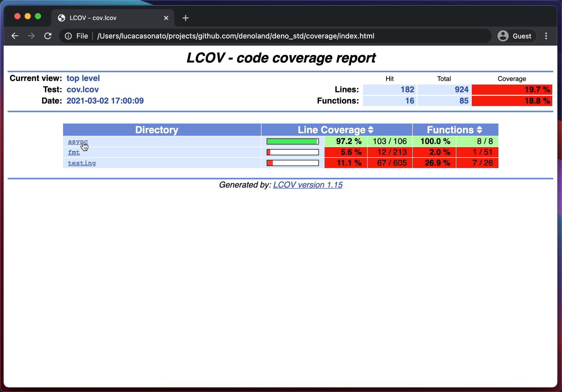Click the total 18.8 % functions coverage
Image resolution: width=562 pixels, height=392 pixels.
[512, 101]
